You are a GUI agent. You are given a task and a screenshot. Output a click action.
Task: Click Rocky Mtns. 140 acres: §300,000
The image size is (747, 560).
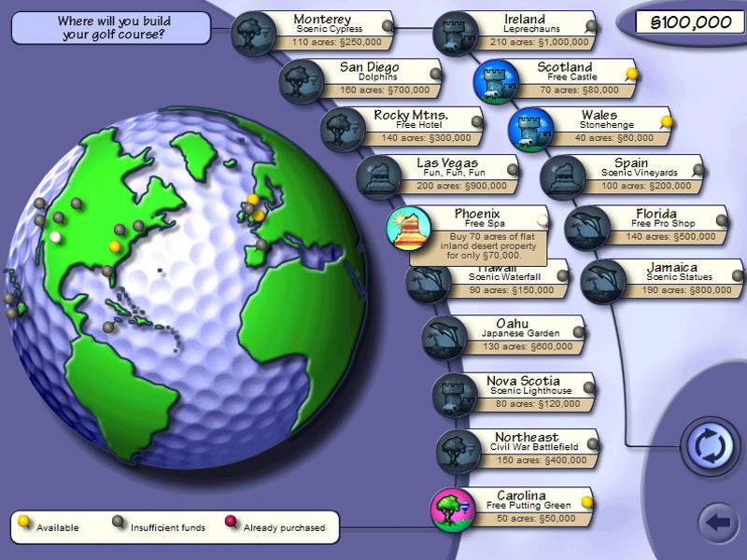tap(426, 138)
